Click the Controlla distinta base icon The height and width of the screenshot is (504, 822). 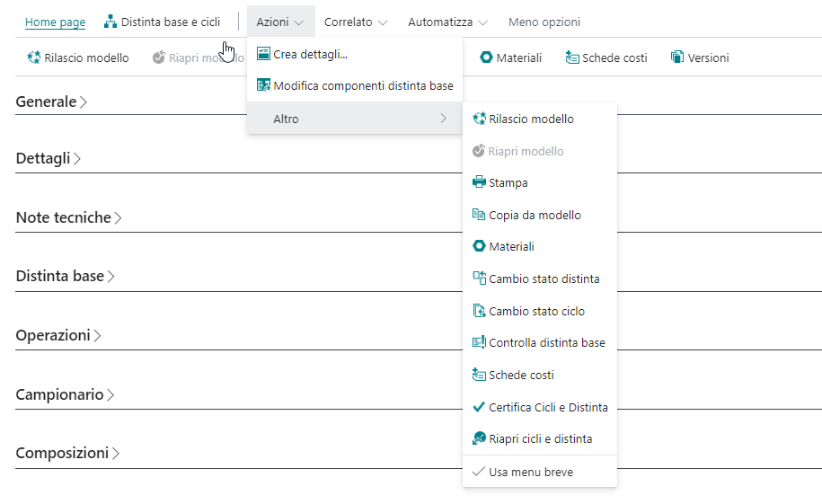(479, 342)
